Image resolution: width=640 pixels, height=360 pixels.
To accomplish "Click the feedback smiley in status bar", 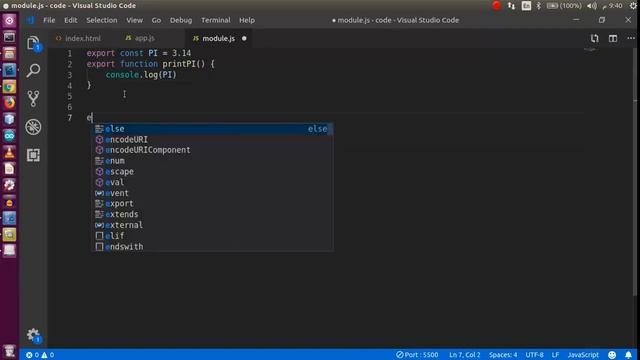I will 612,355.
